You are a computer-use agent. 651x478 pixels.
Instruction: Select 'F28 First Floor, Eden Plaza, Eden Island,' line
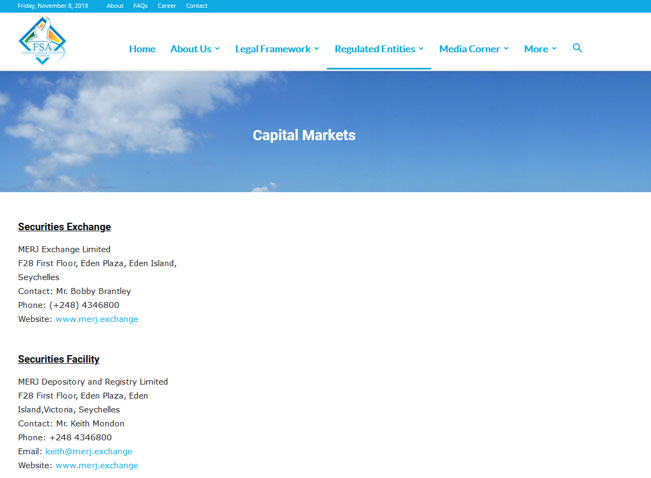click(97, 263)
